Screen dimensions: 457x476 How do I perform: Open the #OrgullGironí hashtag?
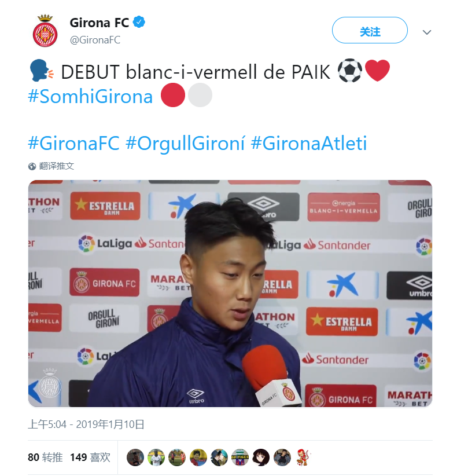click(185, 143)
